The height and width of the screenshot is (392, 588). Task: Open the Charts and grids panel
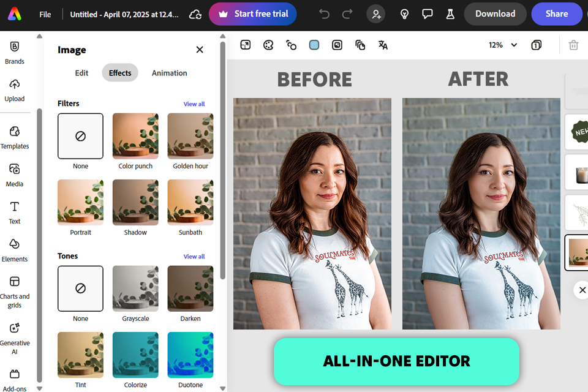(15, 292)
